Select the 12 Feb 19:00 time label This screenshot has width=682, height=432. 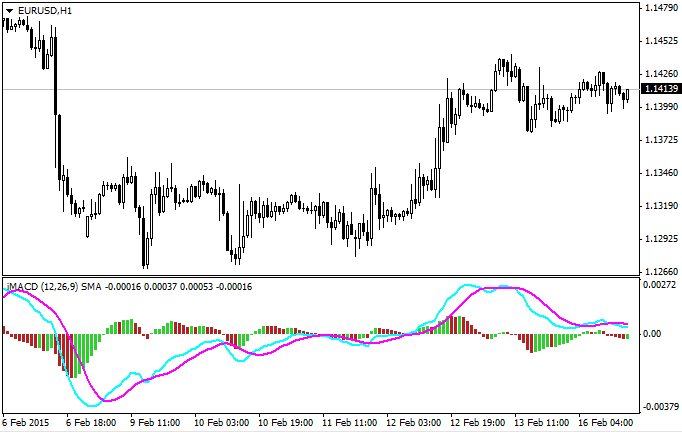click(x=478, y=423)
